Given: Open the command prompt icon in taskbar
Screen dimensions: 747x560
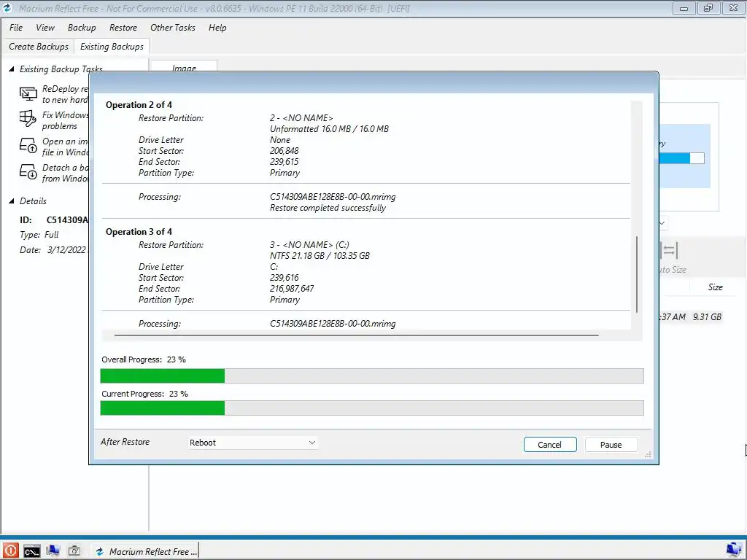Looking at the screenshot, I should pos(32,551).
